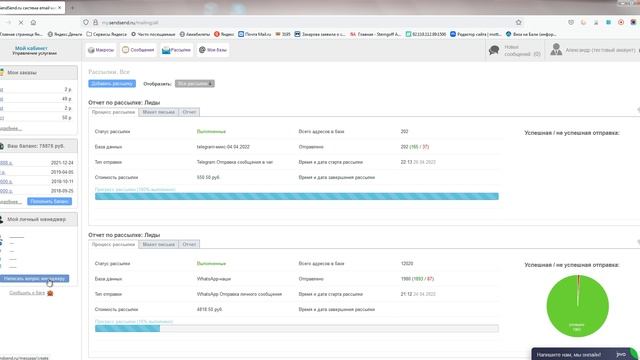
Task: Open the Макросы section in top navigation
Action: coord(101,50)
